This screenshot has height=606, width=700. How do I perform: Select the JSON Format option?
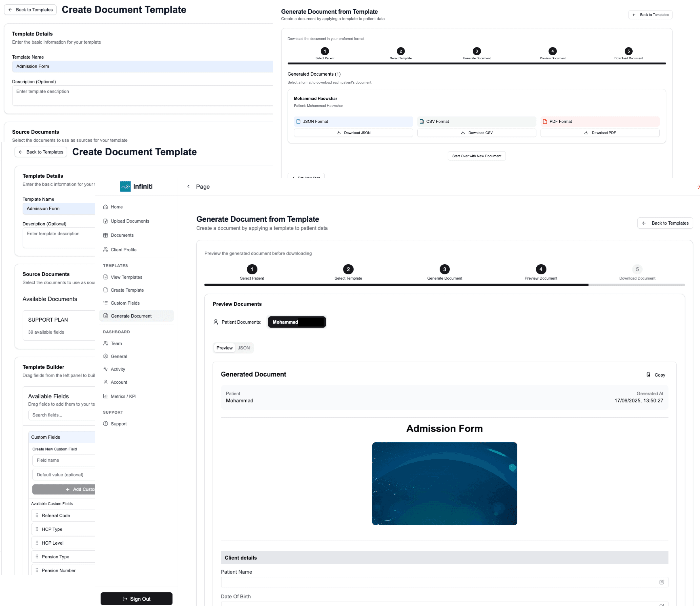353,121
